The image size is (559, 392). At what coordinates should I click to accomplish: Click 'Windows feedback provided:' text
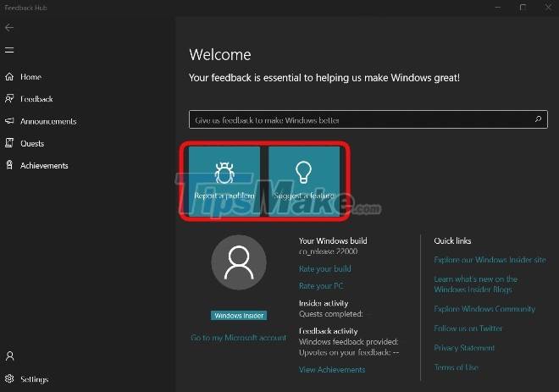(x=349, y=342)
